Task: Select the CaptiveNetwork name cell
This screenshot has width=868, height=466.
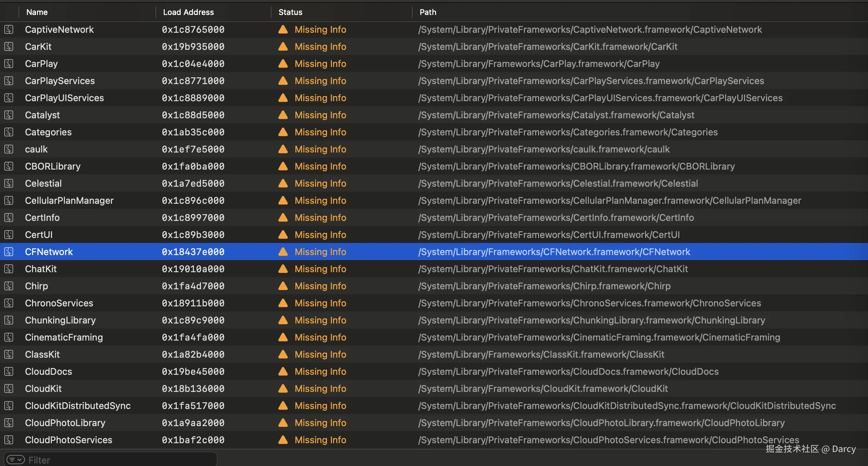Action: (x=60, y=29)
